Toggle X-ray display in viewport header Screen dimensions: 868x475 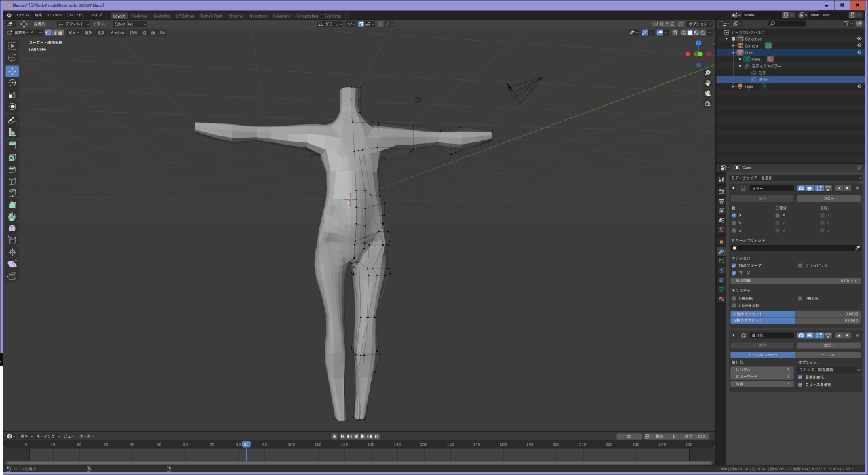click(673, 33)
